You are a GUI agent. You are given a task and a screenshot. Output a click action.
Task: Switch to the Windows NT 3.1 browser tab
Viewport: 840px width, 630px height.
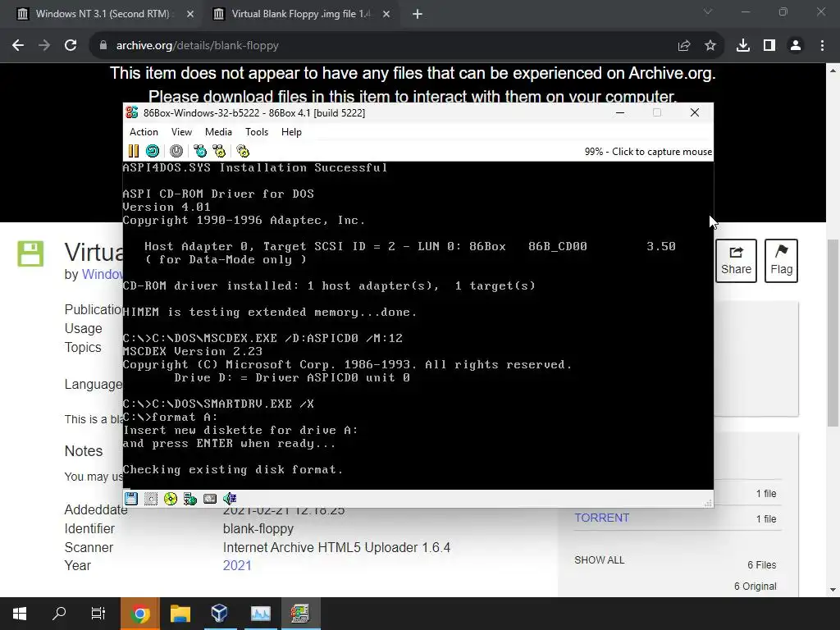[102, 14]
